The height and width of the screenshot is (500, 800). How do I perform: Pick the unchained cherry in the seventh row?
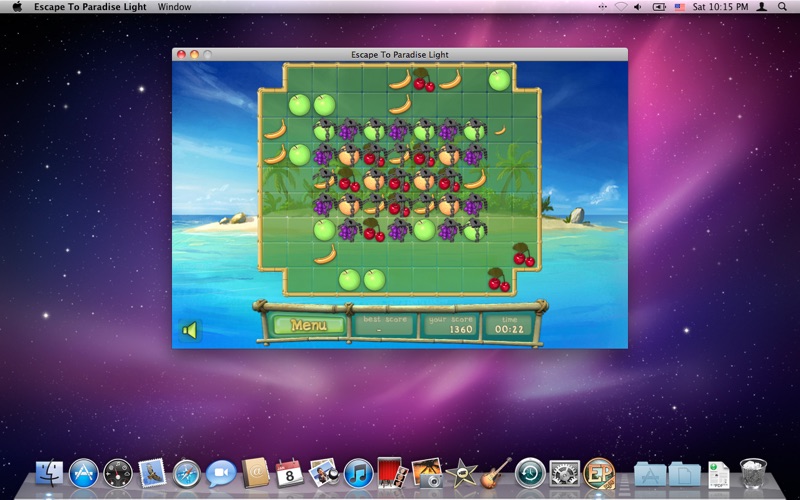[374, 230]
